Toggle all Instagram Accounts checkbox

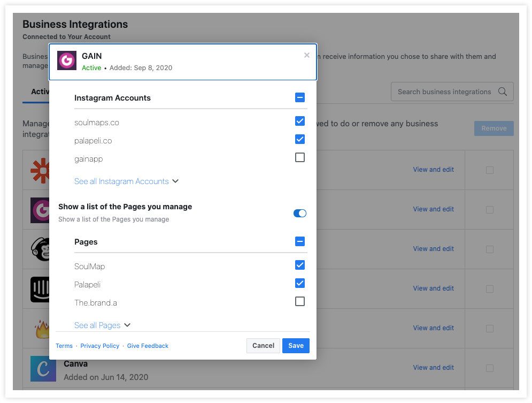[x=300, y=98]
